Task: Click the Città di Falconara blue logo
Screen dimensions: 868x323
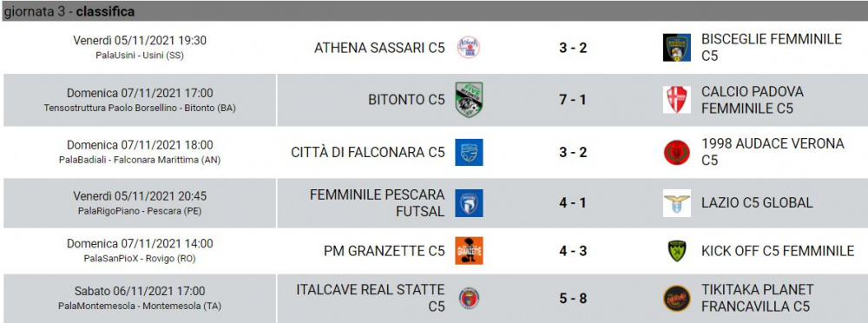Action: point(469,152)
